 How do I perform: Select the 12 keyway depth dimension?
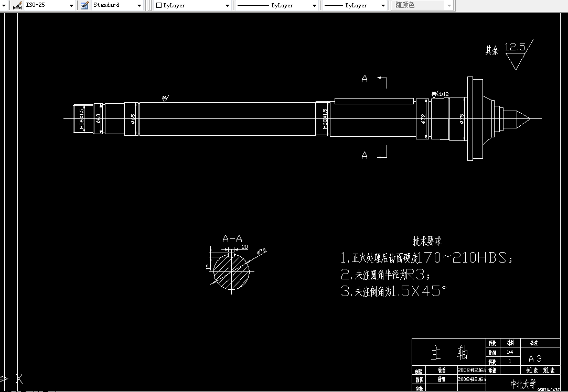coord(208,267)
